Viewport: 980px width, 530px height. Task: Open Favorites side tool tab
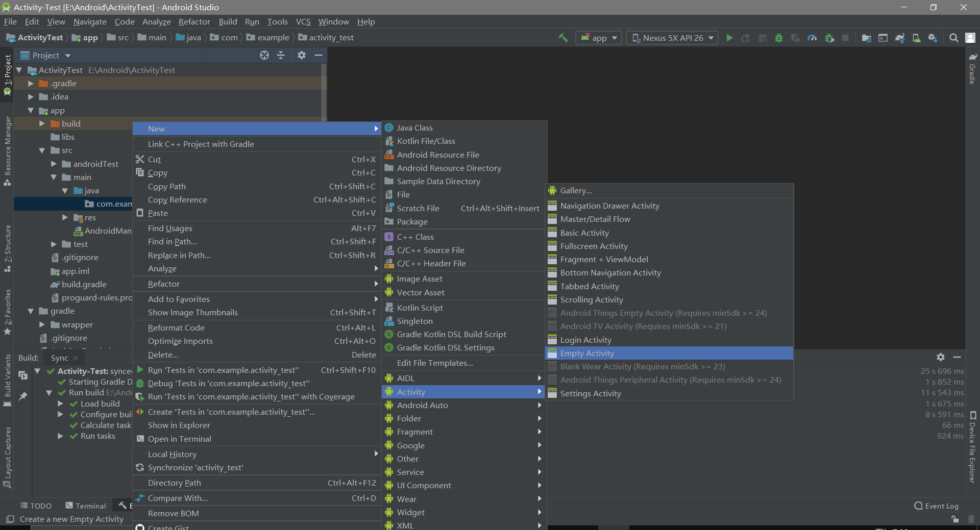tap(7, 312)
